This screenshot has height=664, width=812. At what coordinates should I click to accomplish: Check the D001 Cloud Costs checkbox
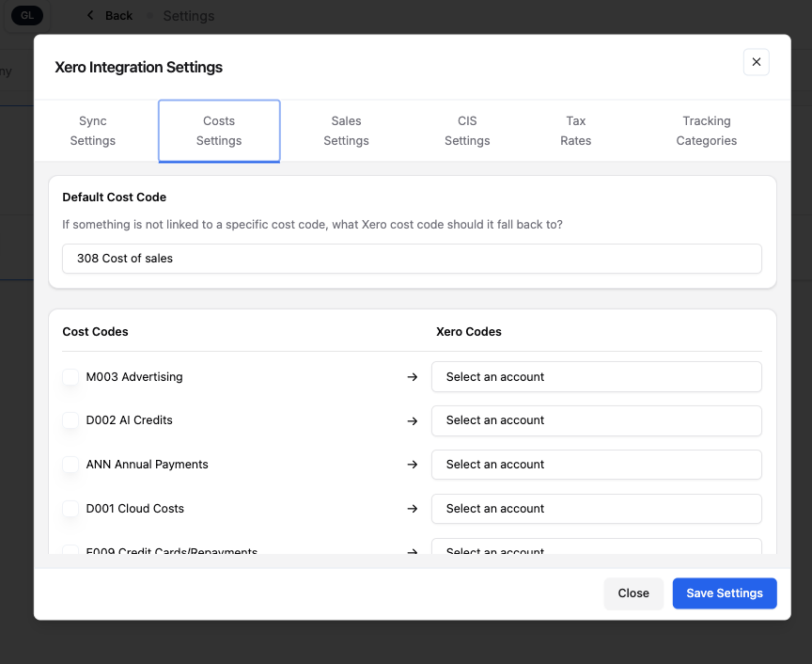[70, 509]
